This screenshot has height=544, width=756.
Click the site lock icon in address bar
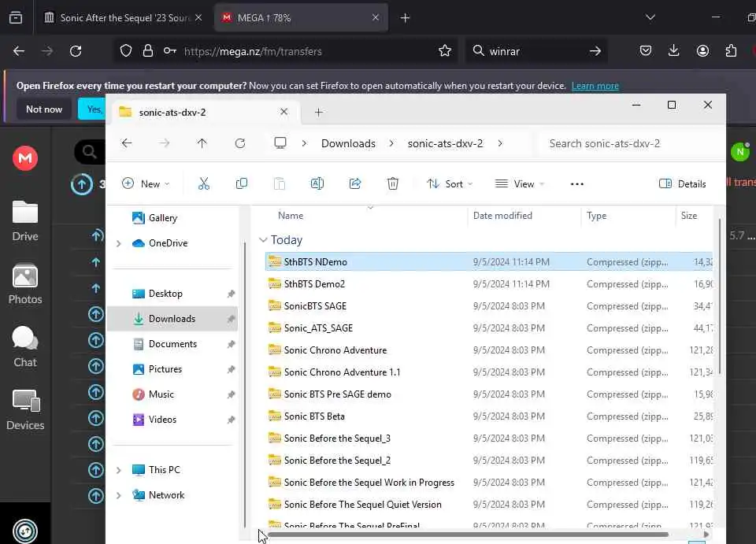tap(148, 51)
